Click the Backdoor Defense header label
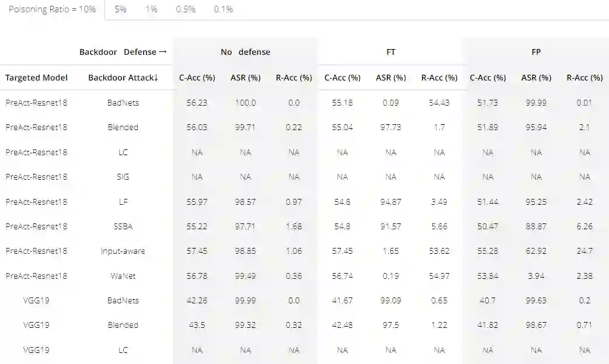This screenshot has height=364, width=609. click(123, 52)
